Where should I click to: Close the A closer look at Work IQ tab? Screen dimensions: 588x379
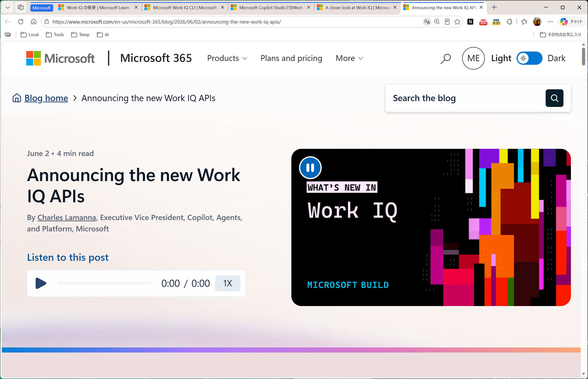395,7
